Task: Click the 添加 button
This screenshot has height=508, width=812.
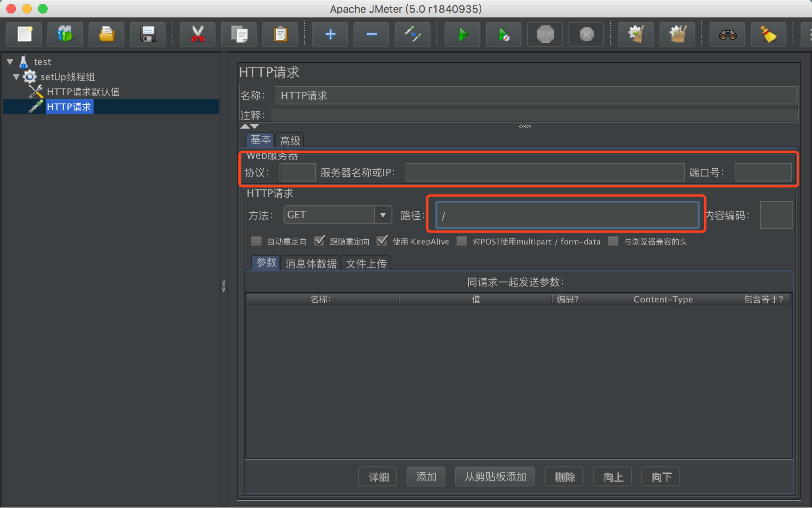Action: [x=426, y=477]
